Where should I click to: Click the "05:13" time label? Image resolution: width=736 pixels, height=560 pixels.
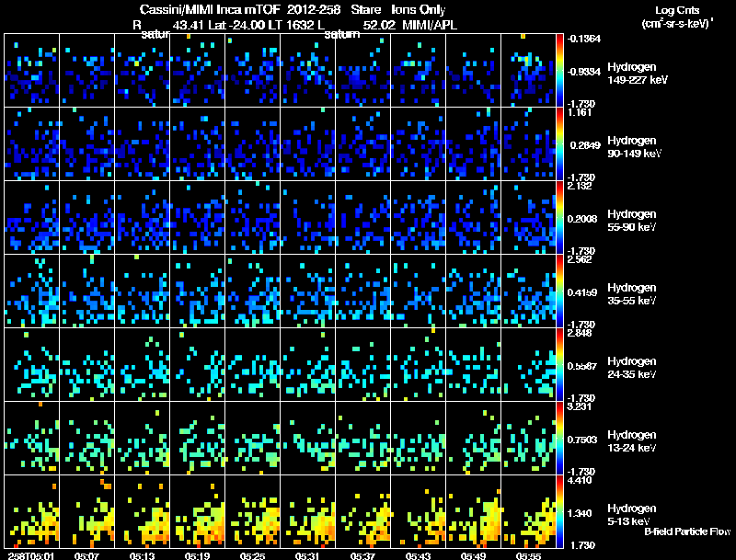pos(143,555)
